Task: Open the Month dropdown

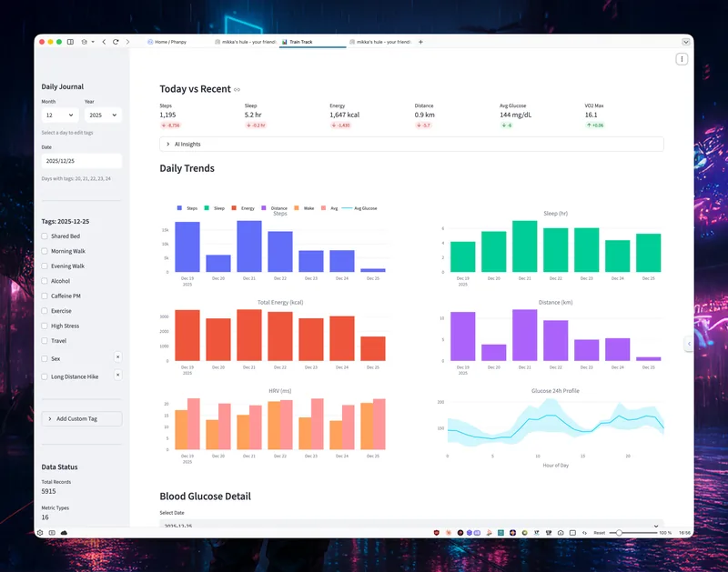Action: (x=59, y=115)
